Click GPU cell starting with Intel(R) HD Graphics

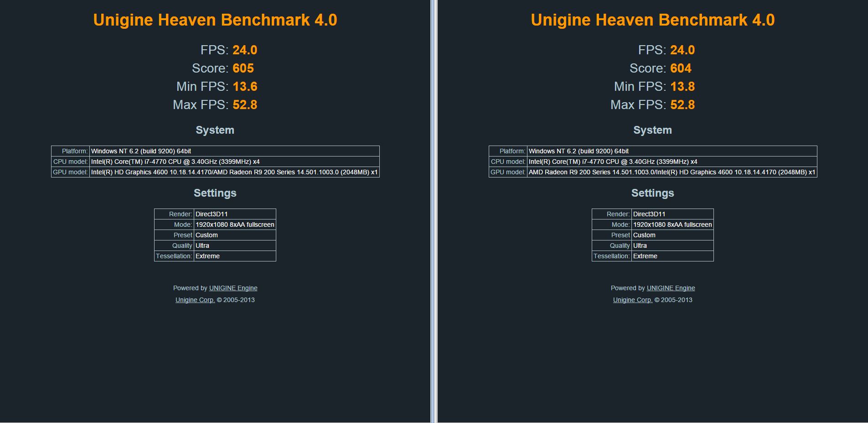(x=234, y=172)
